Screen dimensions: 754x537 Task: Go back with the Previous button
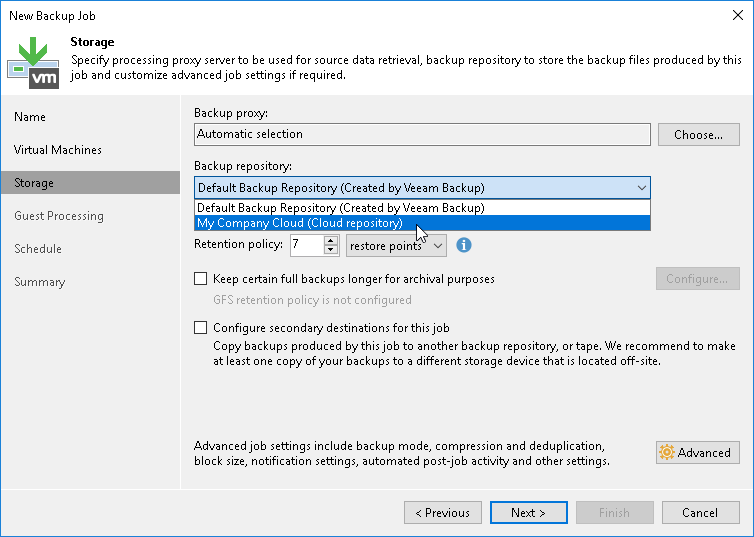tap(442, 513)
